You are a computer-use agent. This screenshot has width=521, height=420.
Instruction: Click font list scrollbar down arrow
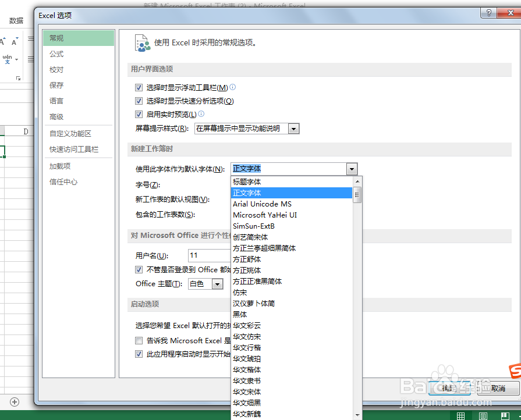pos(357,415)
